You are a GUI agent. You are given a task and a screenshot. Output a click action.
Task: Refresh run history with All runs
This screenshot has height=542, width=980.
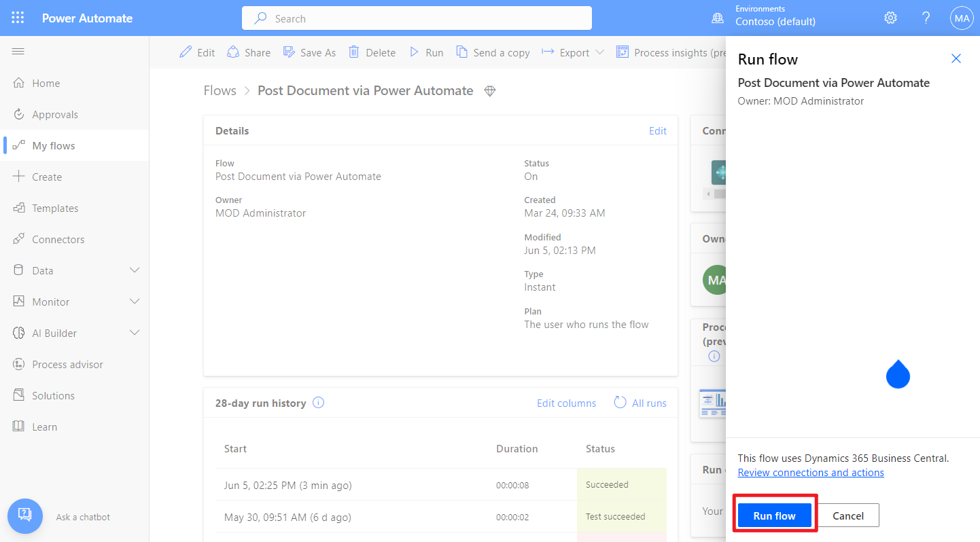tap(640, 402)
